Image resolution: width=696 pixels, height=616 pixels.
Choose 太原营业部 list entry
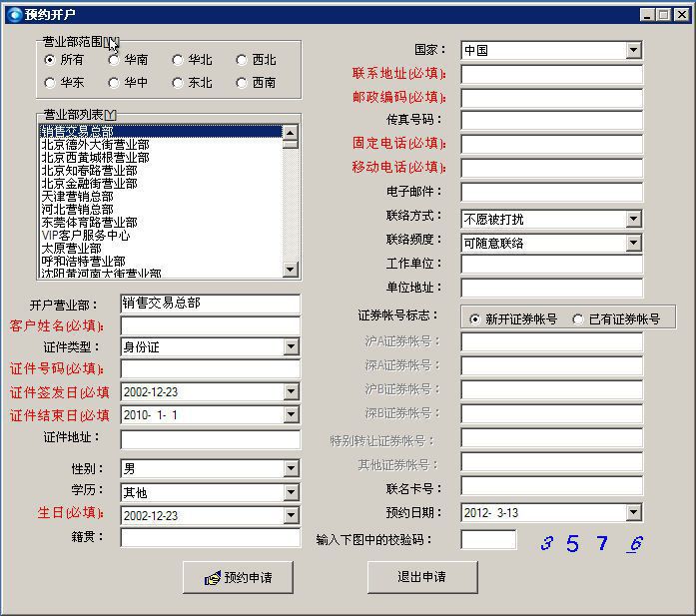(161, 248)
